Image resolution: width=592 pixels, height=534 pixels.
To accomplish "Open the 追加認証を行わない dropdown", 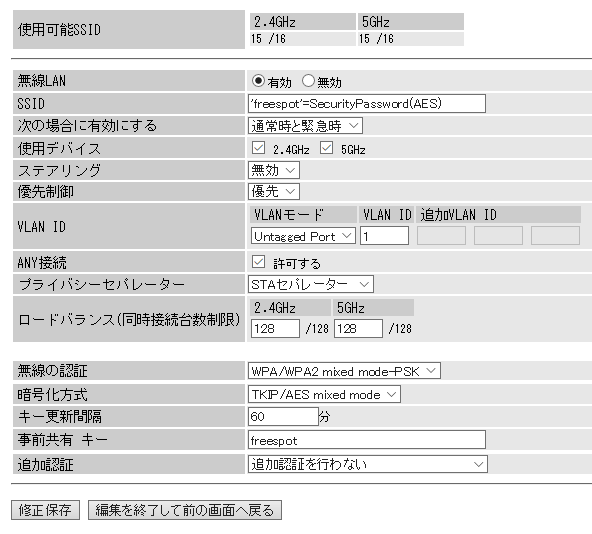I will click(368, 464).
